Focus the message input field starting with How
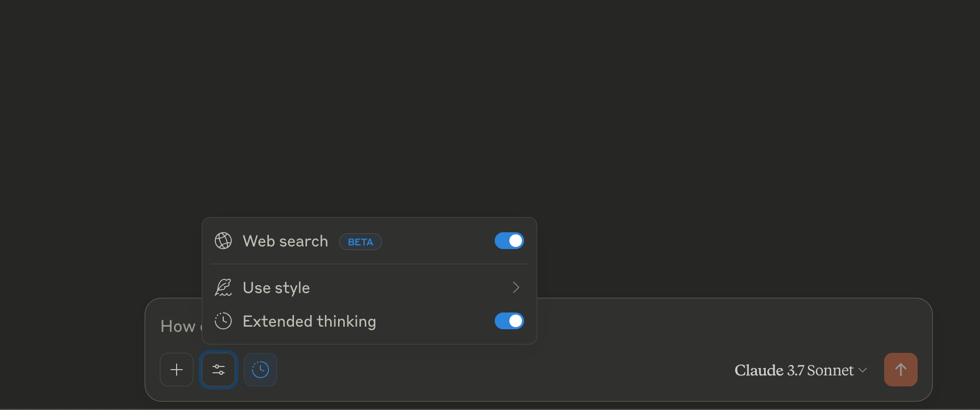Viewport: 980px width, 410px height. coord(178,326)
